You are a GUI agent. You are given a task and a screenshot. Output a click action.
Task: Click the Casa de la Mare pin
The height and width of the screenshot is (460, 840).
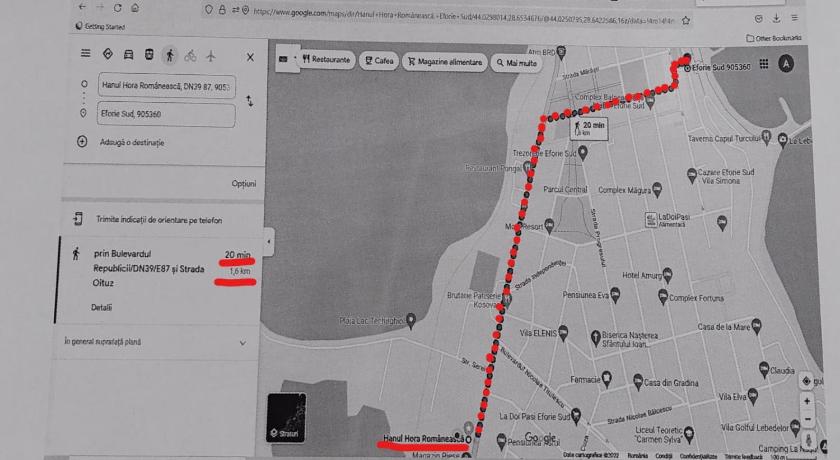click(756, 326)
